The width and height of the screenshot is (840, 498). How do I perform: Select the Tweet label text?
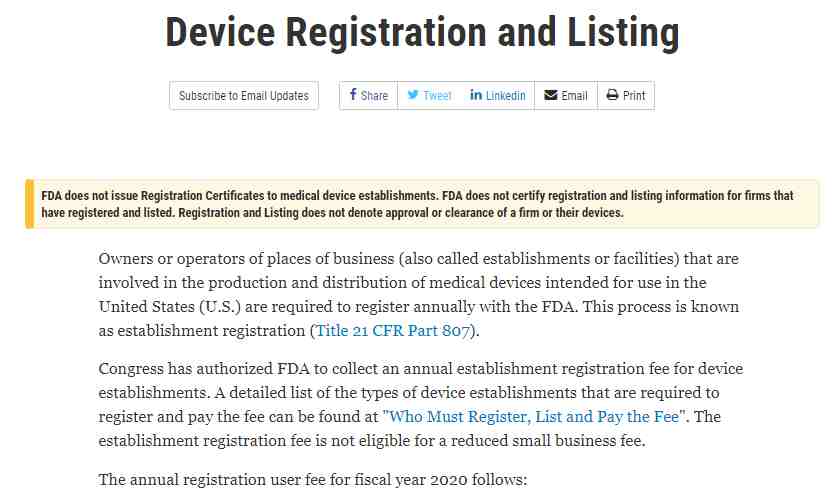coord(437,96)
